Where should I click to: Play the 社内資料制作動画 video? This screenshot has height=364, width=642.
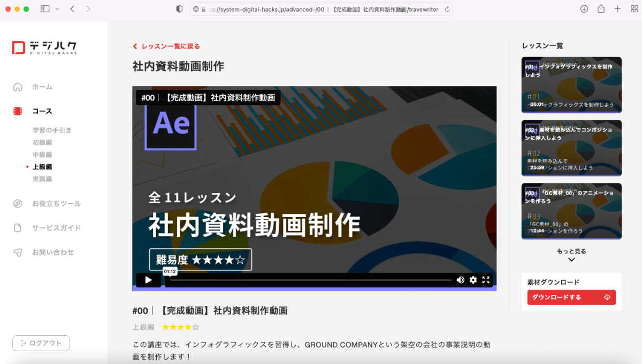[x=148, y=280]
